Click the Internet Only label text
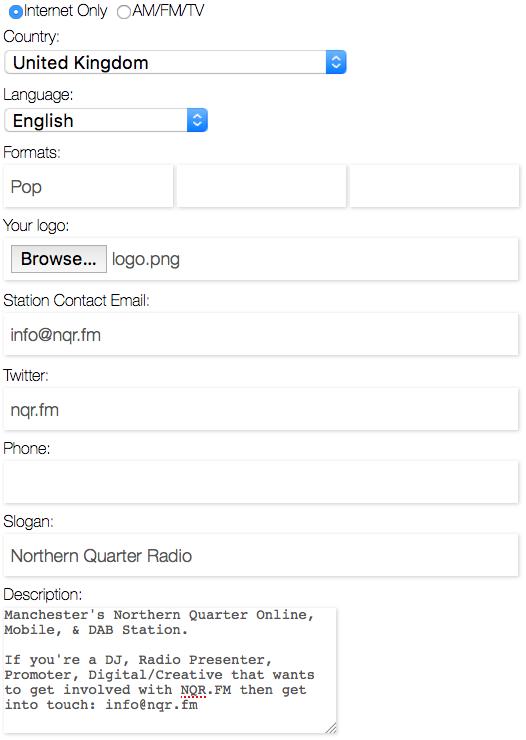 [x=66, y=11]
